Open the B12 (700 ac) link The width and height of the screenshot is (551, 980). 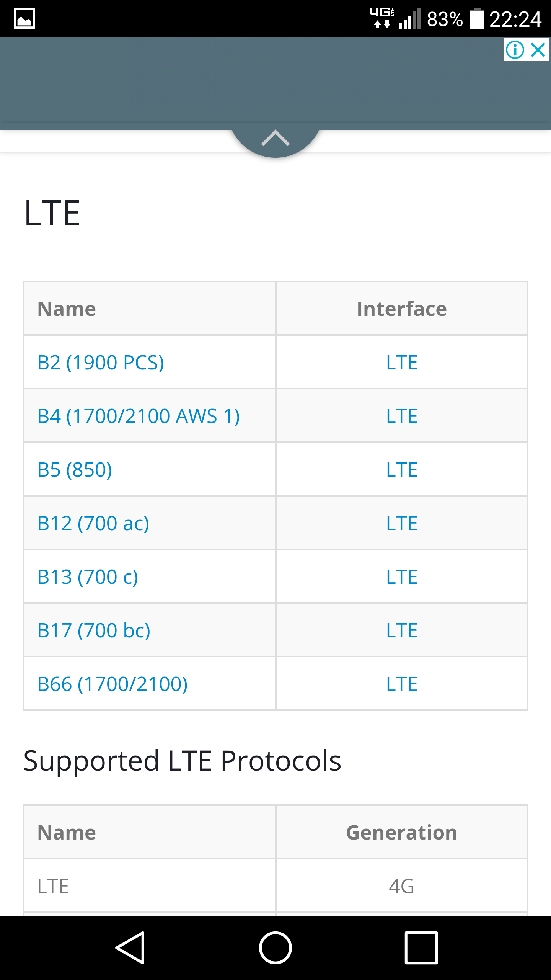(93, 523)
